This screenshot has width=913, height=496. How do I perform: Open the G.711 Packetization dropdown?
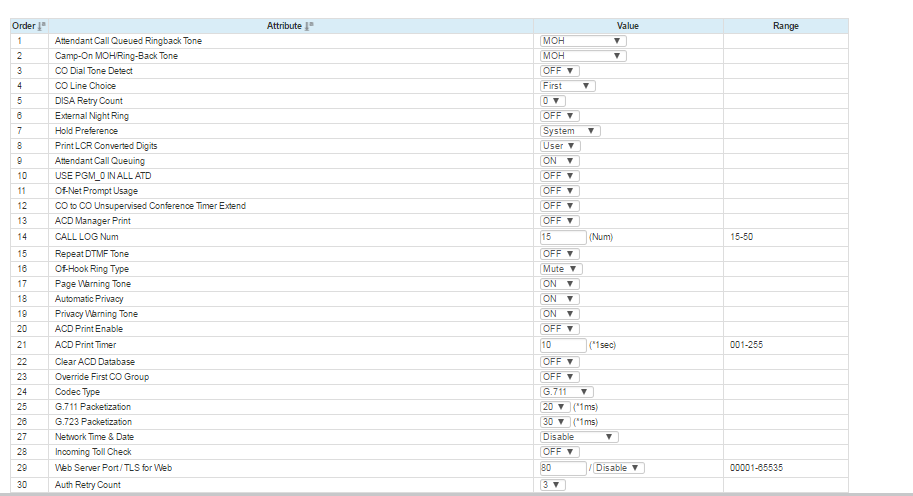[x=554, y=407]
